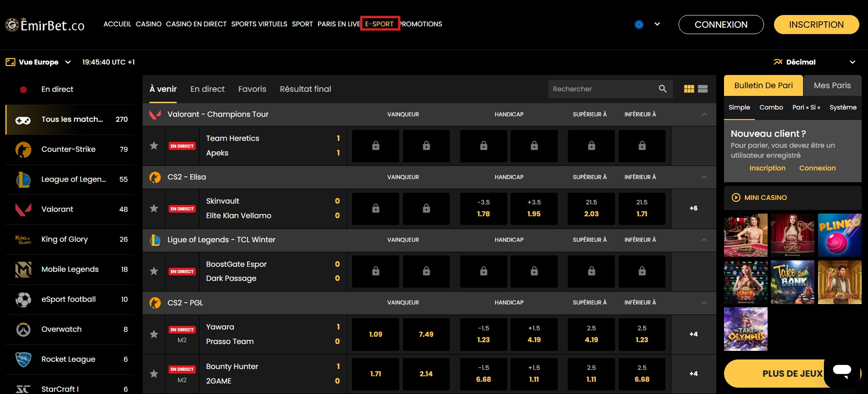Select the Système bet type tab
This screenshot has width=868, height=394.
pyautogui.click(x=843, y=108)
